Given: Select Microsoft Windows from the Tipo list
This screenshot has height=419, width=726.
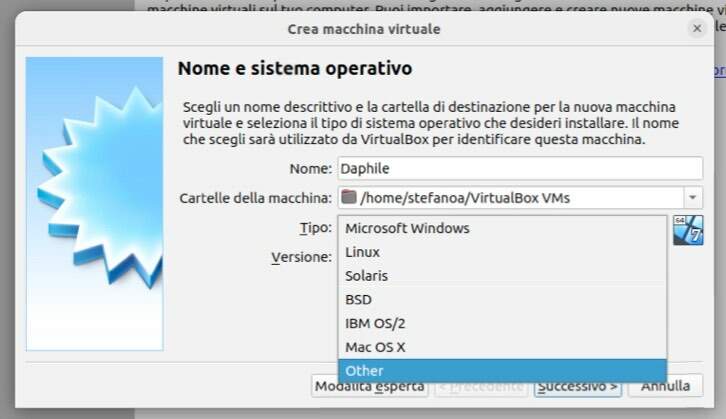Looking at the screenshot, I should pos(502,228).
